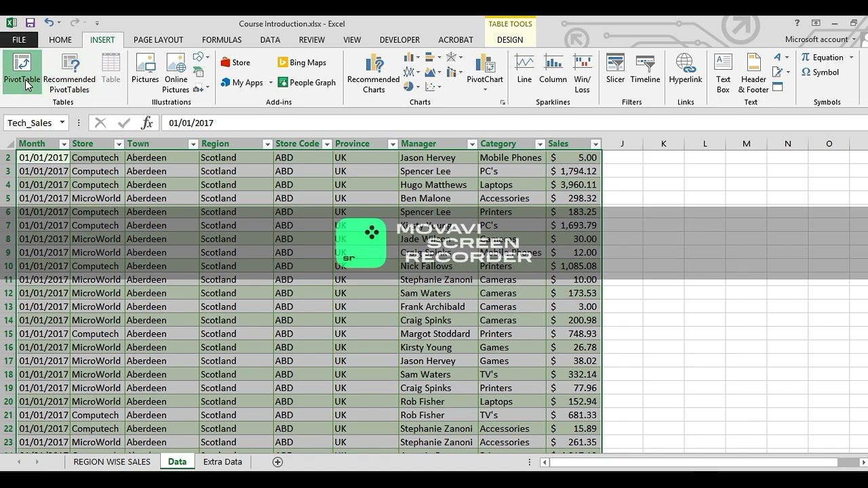The width and height of the screenshot is (868, 488).
Task: Add a new sheet with plus button
Action: pos(277,462)
